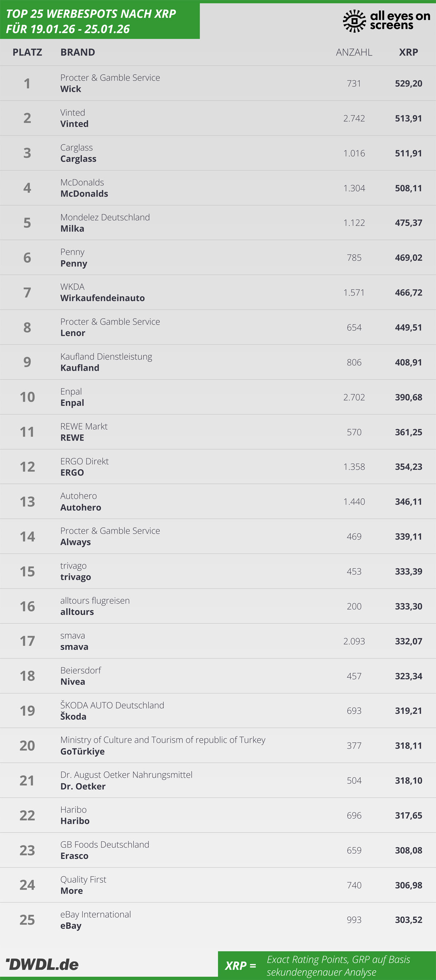Click the GoTürkiye brand name
The width and height of the screenshot is (436, 980).
82,751
